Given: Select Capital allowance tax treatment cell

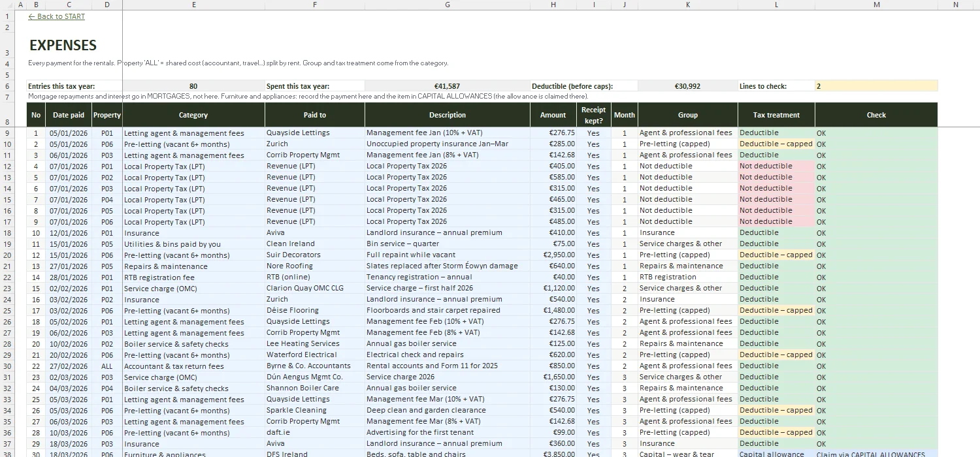Looking at the screenshot, I should tap(776, 454).
